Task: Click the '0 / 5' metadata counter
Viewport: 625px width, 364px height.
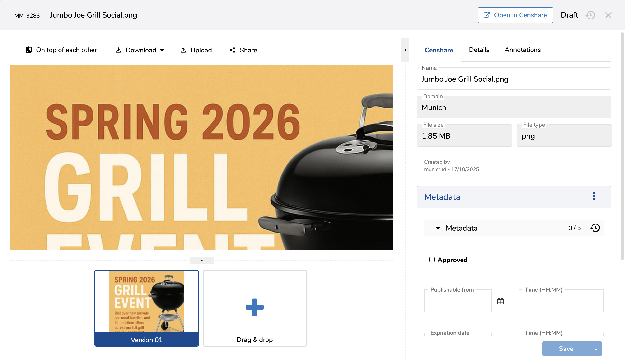Action: [575, 228]
